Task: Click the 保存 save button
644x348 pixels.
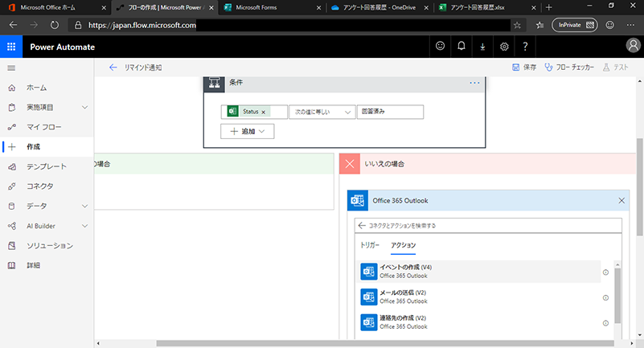Action: pyautogui.click(x=524, y=68)
